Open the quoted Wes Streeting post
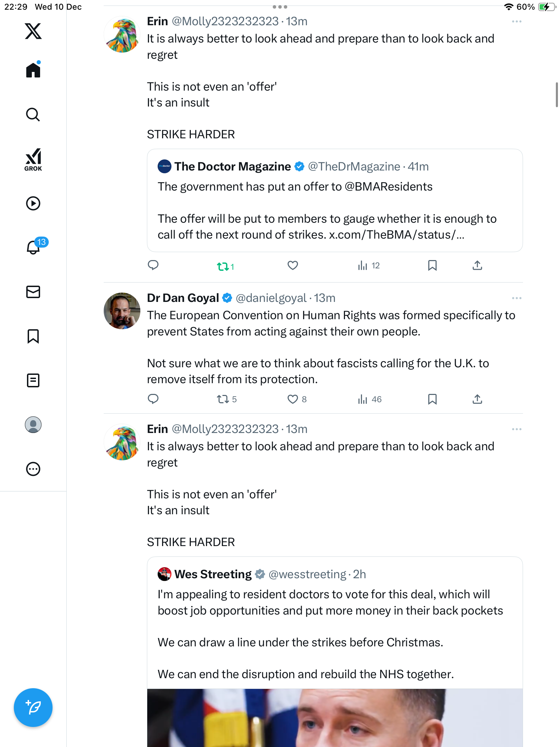 (334, 622)
